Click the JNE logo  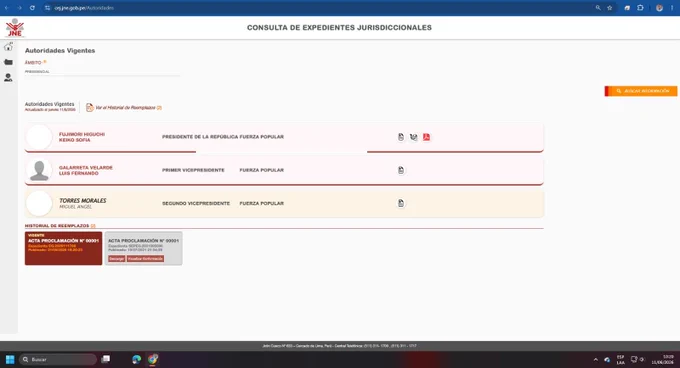[x=14, y=28]
